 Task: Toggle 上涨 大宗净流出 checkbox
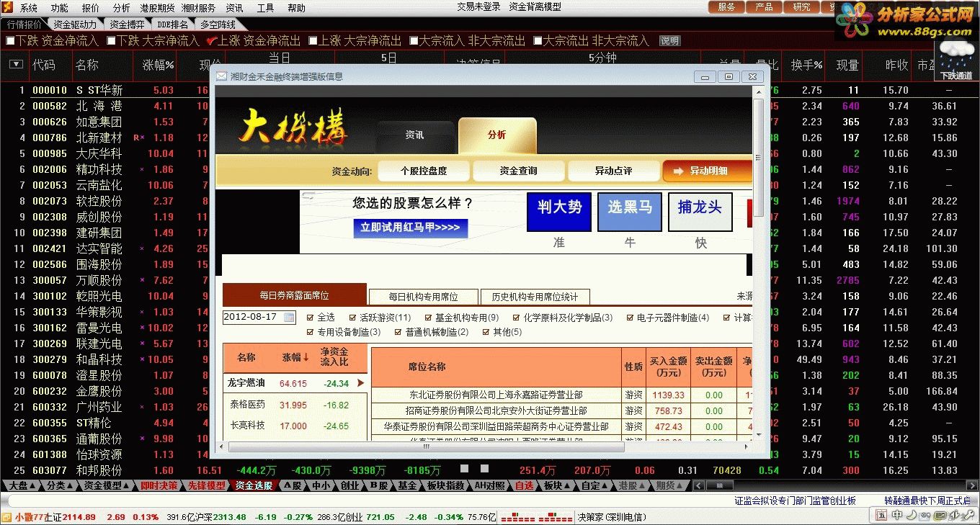pos(313,41)
